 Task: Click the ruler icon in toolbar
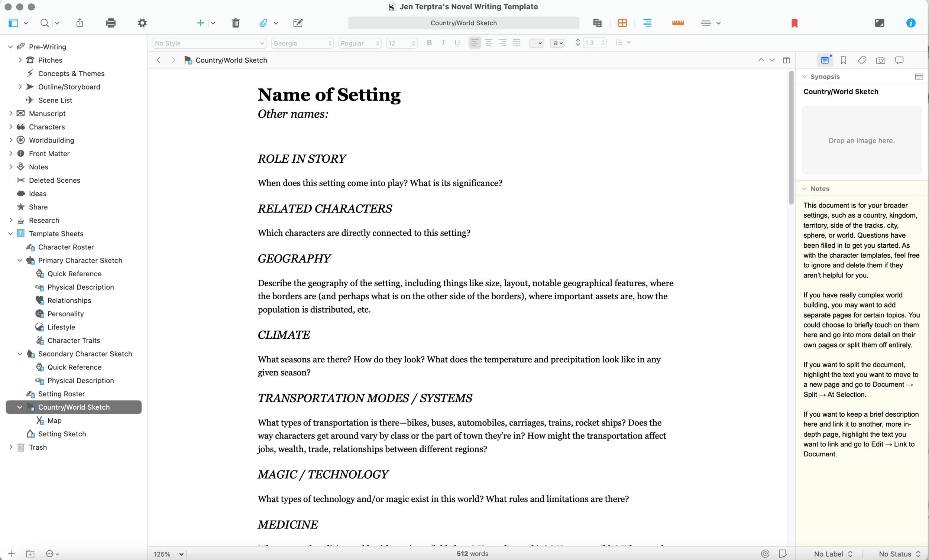coord(677,23)
